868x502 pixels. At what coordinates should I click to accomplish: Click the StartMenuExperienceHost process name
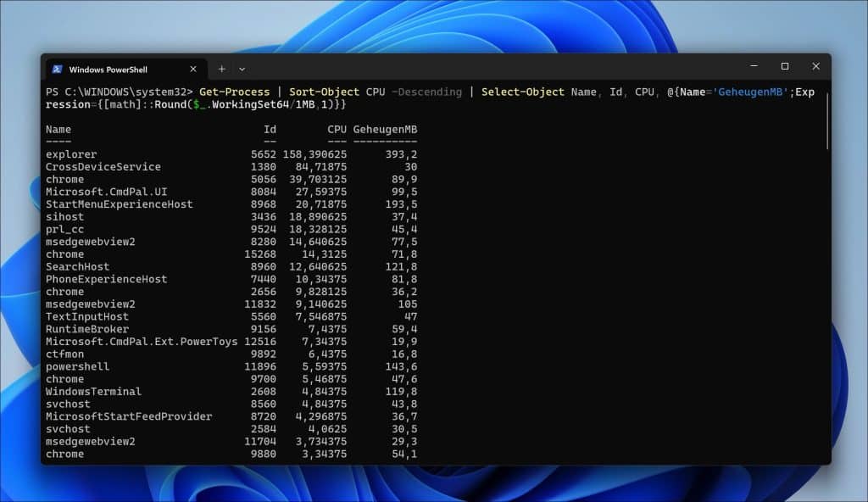(x=119, y=204)
